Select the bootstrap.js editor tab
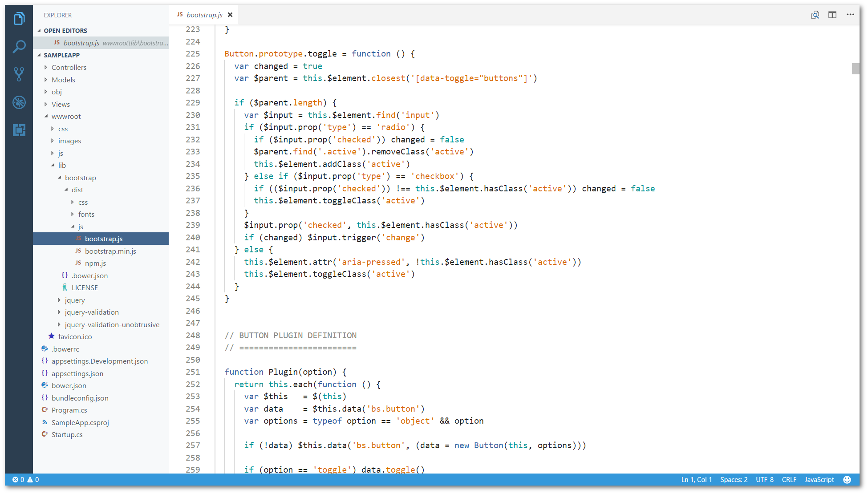868x494 pixels. (x=204, y=15)
